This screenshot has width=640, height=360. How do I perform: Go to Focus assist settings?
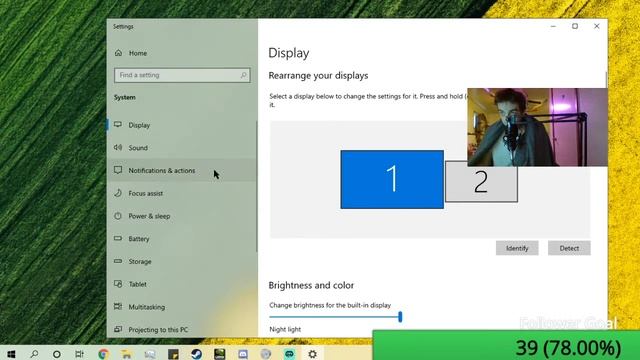[x=182, y=193]
